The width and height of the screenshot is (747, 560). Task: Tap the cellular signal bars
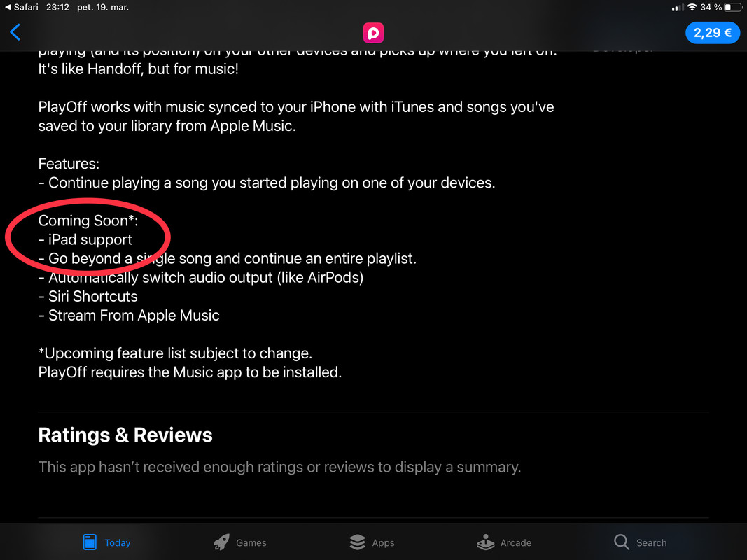[x=678, y=8]
